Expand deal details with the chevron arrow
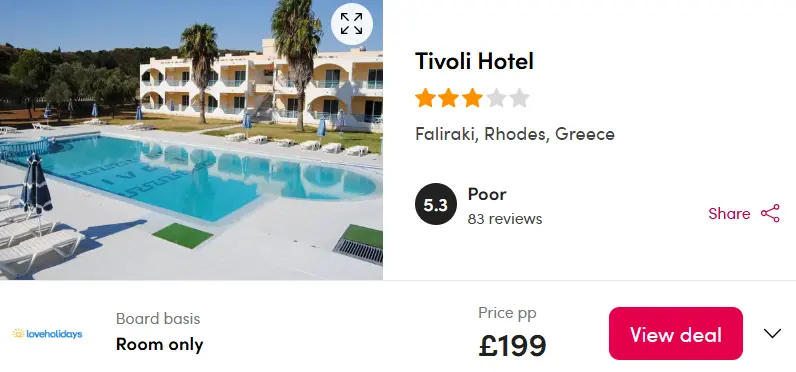 coord(773,333)
